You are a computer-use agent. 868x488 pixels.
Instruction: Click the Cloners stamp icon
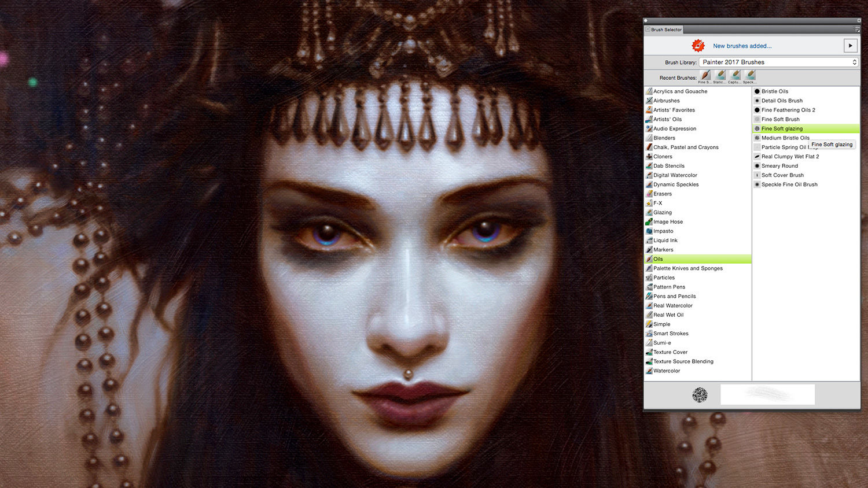coord(649,157)
